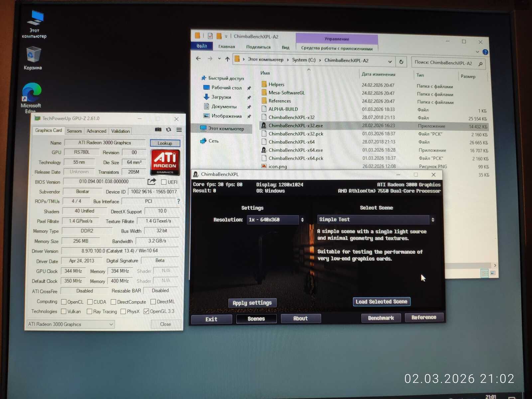Go back in the Explorer window
This screenshot has width=532, height=399.
point(199,59)
